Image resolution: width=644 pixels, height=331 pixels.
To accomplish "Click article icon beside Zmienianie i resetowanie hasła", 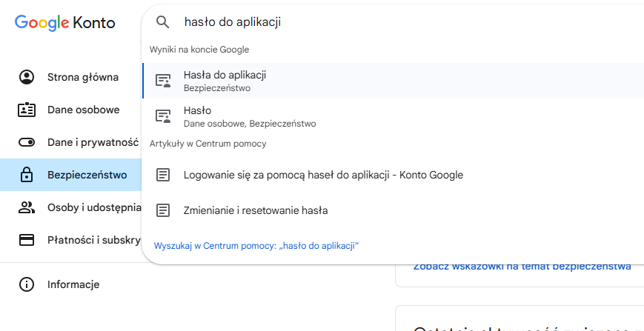I will pyautogui.click(x=163, y=211).
